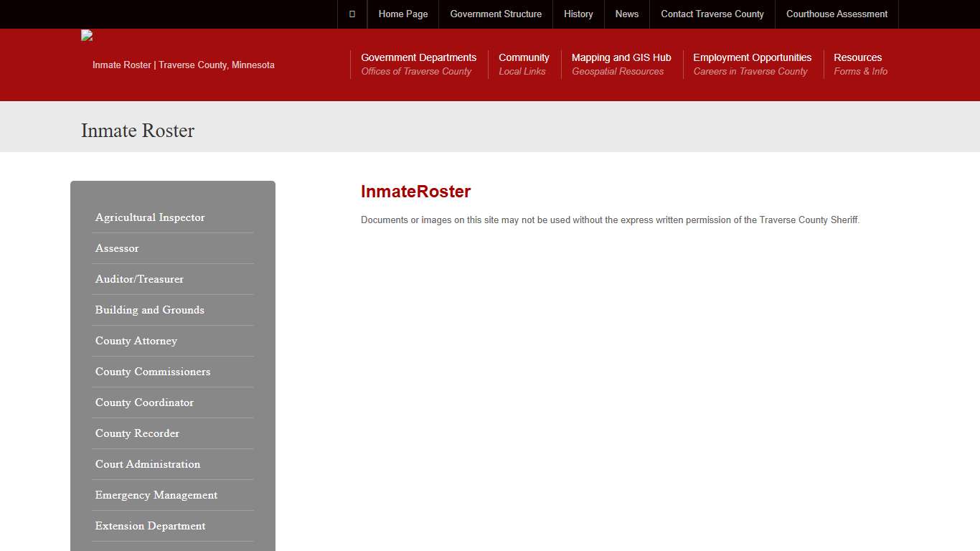Expand Employment Opportunities menu
The height and width of the screenshot is (551, 980).
[752, 64]
